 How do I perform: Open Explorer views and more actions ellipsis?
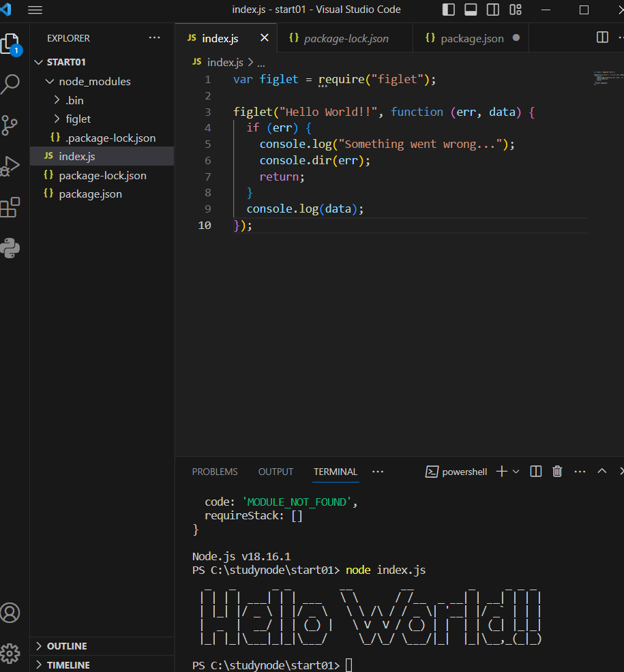pyautogui.click(x=154, y=37)
